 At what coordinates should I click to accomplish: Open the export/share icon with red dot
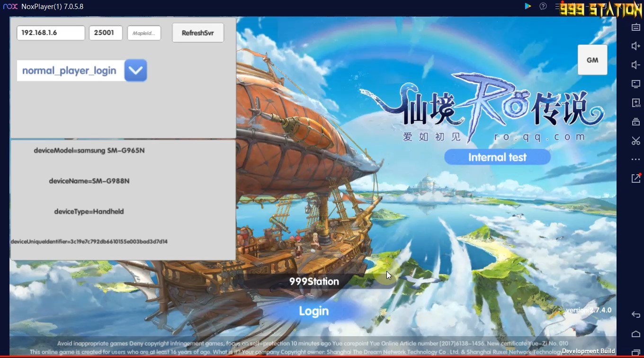636,178
